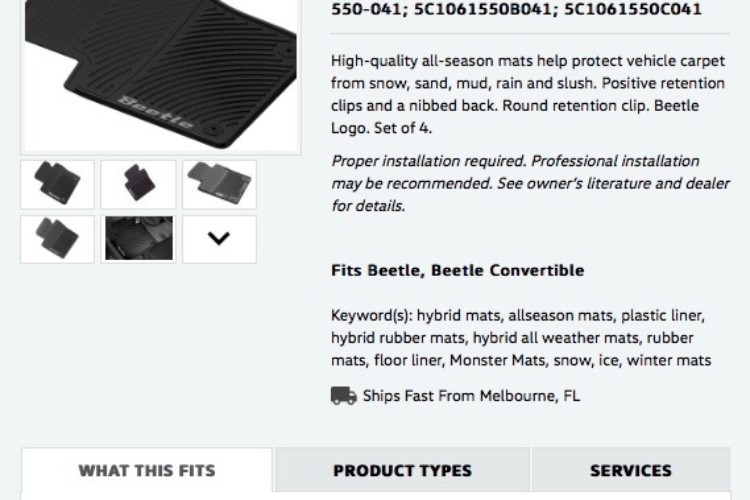Click the italic Proper installation required notice
The height and width of the screenshot is (500, 750).
click(x=530, y=183)
